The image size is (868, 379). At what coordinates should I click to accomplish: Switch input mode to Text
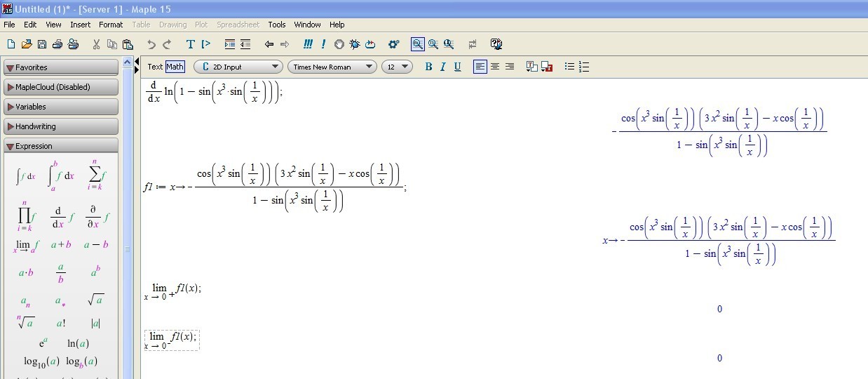(155, 67)
